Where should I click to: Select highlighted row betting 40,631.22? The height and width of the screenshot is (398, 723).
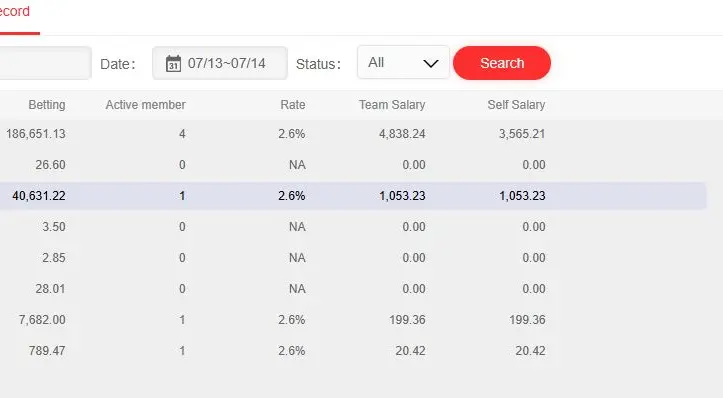(x=39, y=196)
